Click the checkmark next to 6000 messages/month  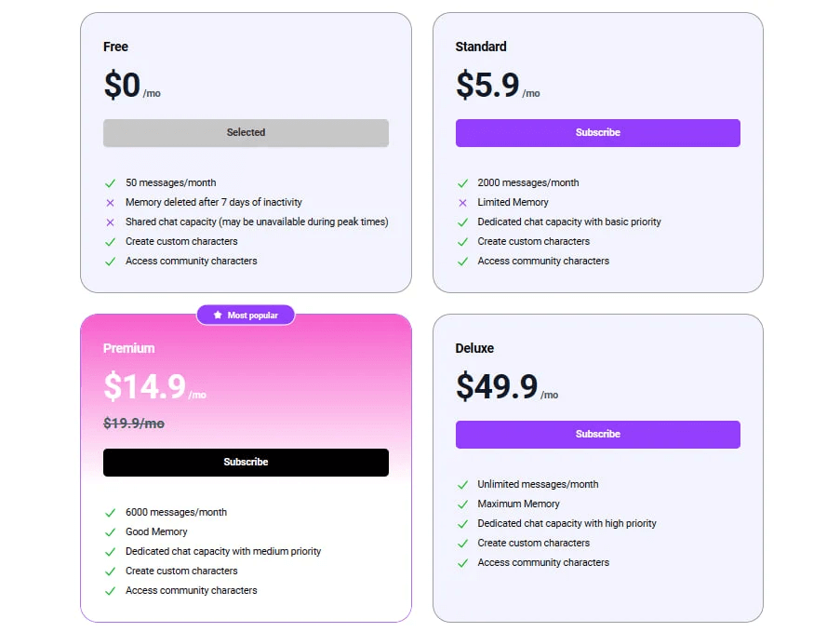tap(111, 512)
